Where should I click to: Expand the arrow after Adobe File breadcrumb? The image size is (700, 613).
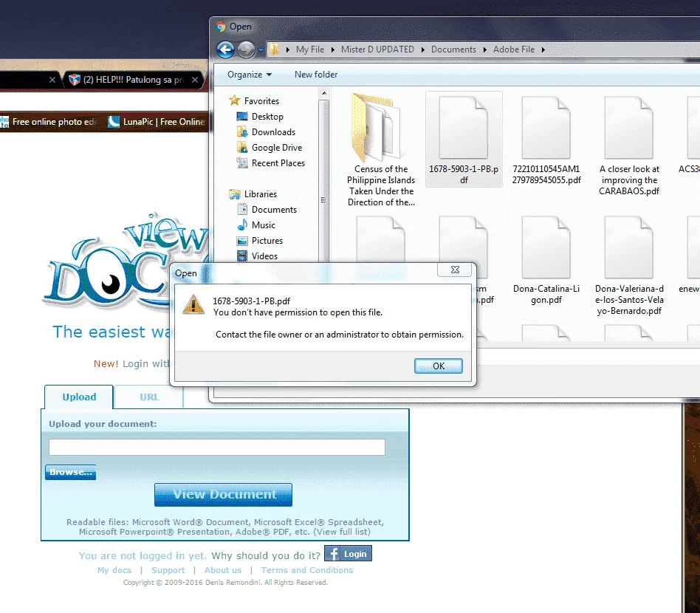543,49
